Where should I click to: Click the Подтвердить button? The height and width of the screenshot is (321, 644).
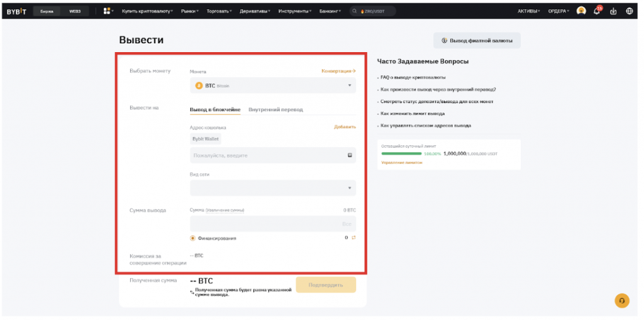point(326,285)
